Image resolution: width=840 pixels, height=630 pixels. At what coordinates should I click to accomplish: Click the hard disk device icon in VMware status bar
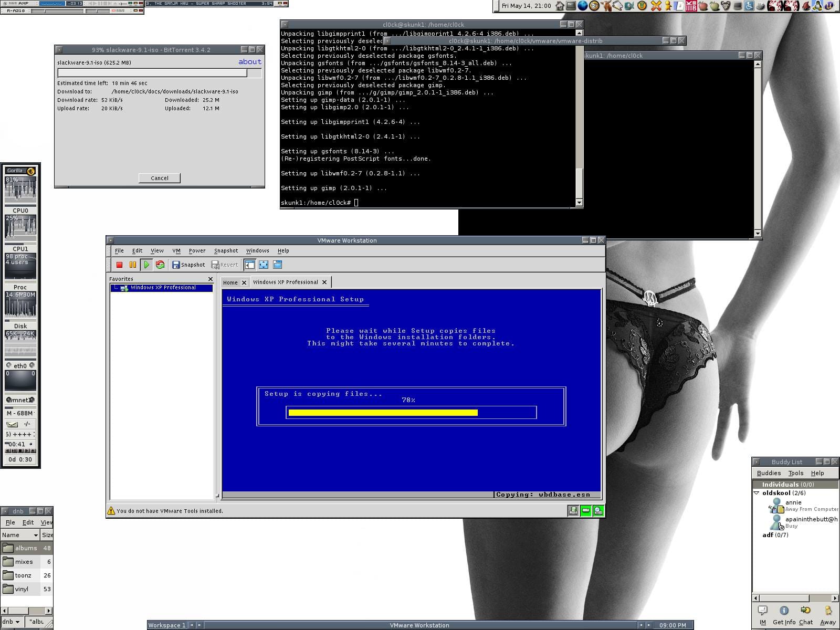coord(586,511)
